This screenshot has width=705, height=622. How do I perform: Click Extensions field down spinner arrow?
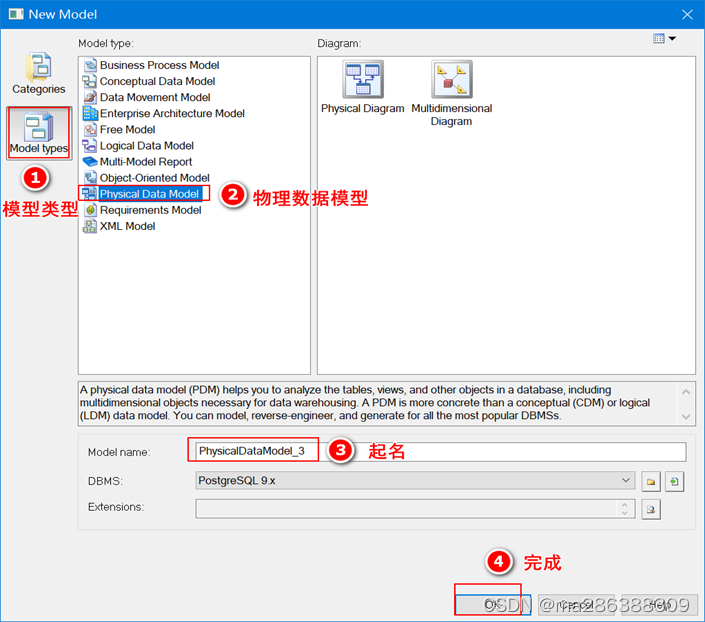tap(625, 513)
